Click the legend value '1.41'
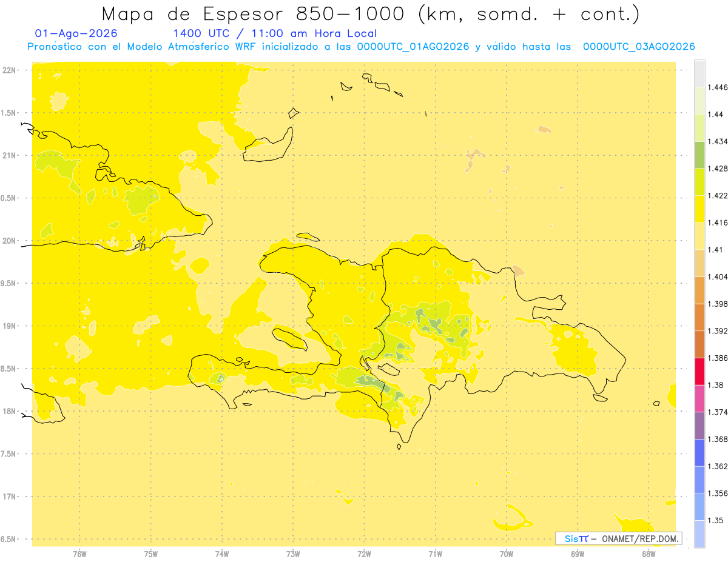728x562 pixels. pyautogui.click(x=715, y=250)
